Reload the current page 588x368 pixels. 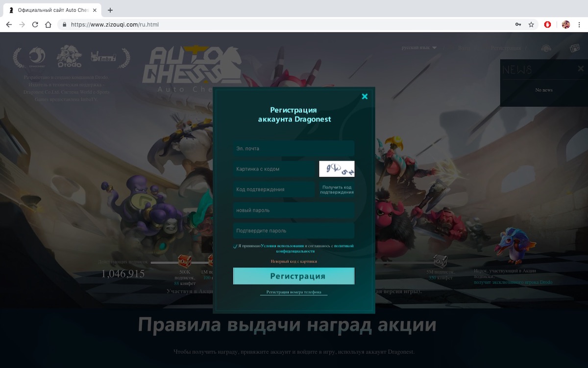click(35, 25)
